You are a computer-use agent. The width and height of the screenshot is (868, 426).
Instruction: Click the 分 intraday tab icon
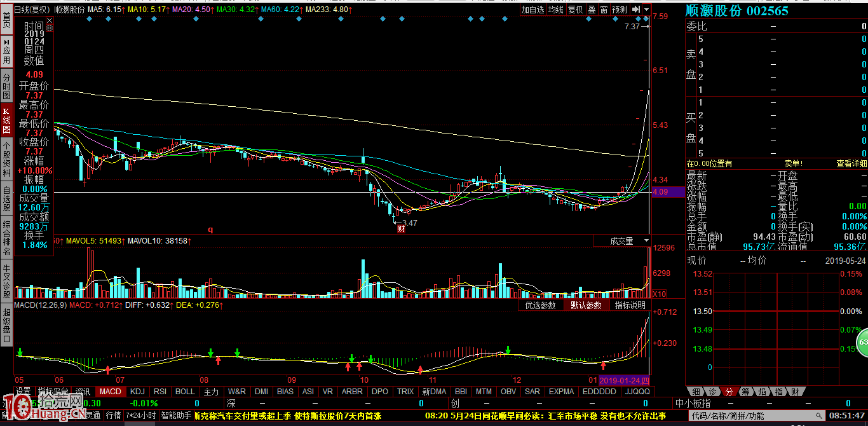[x=729, y=391]
